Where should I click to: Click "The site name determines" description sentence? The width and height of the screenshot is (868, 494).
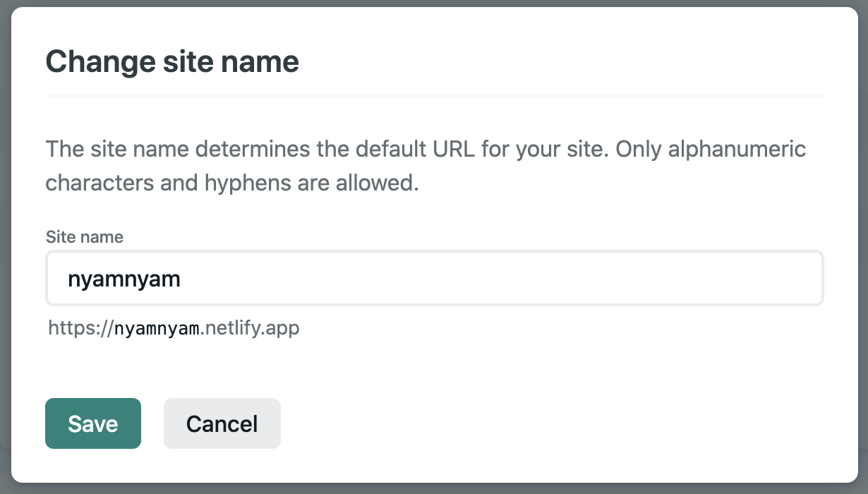tap(183, 150)
